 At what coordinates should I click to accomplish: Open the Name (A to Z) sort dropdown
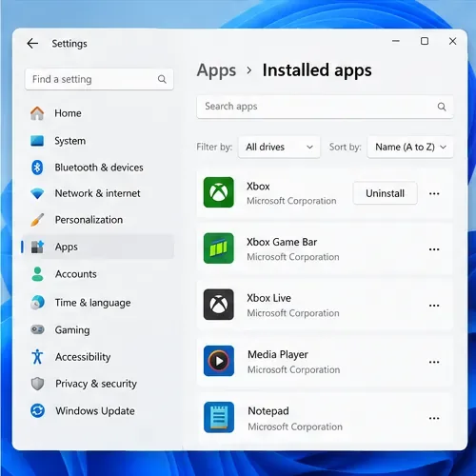(410, 147)
